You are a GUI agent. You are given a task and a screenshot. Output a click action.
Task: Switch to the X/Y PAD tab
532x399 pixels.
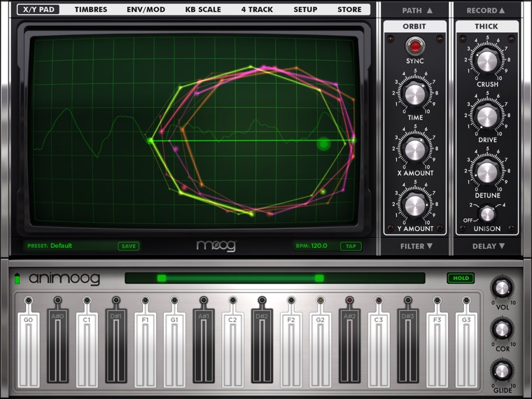(38, 10)
